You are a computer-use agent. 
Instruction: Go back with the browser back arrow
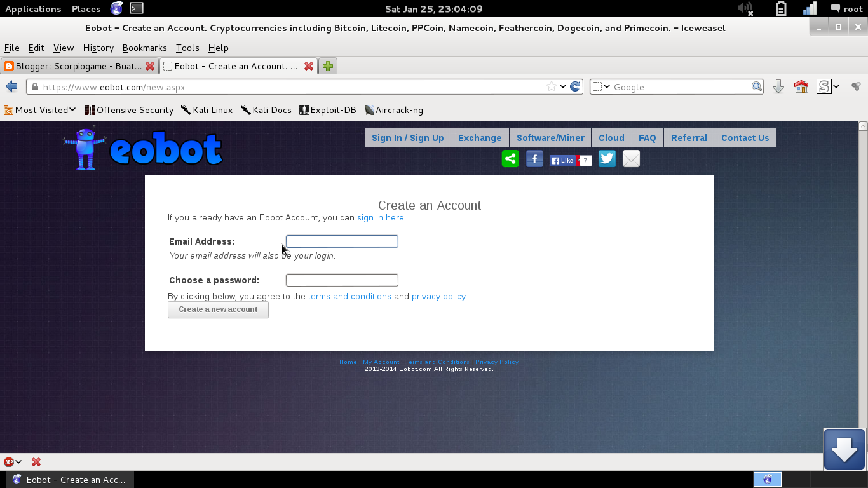(x=11, y=86)
